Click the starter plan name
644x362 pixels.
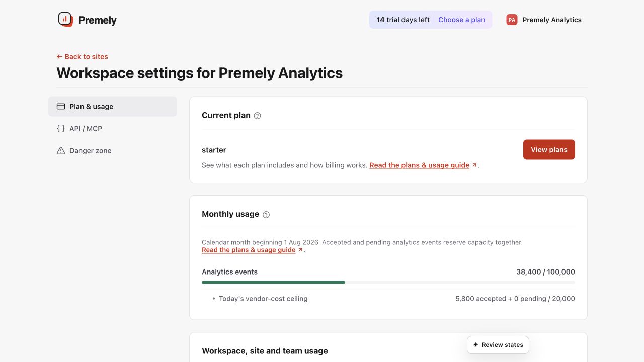pos(214,150)
